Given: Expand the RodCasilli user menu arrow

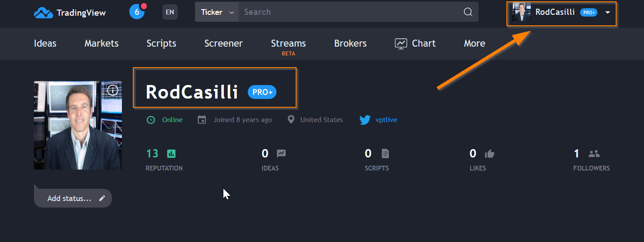Looking at the screenshot, I should pos(608,13).
